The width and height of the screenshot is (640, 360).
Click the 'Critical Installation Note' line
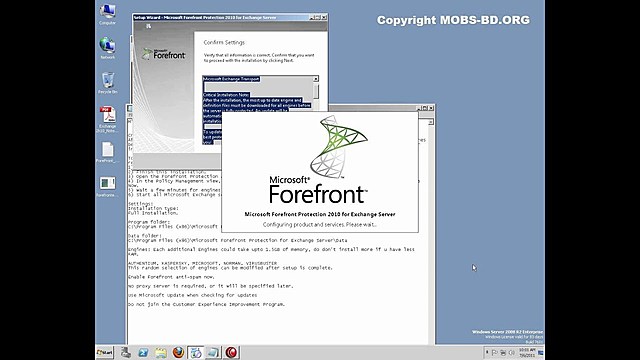(x=226, y=95)
